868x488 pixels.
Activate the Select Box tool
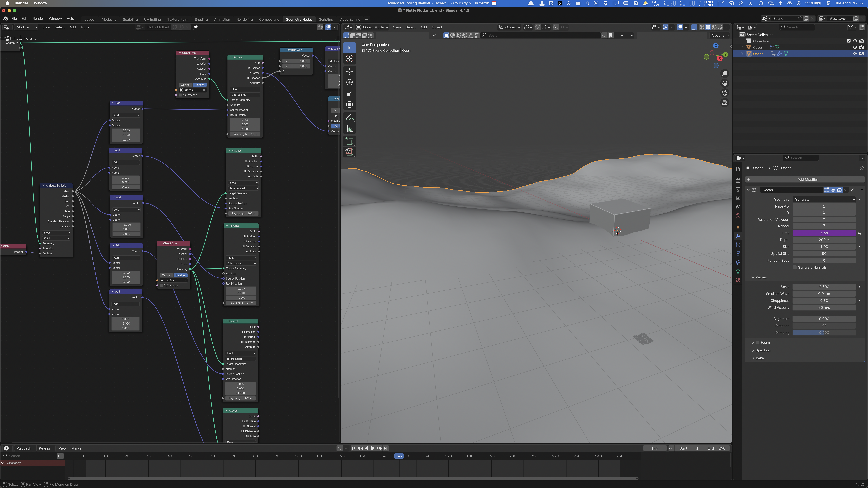(349, 47)
